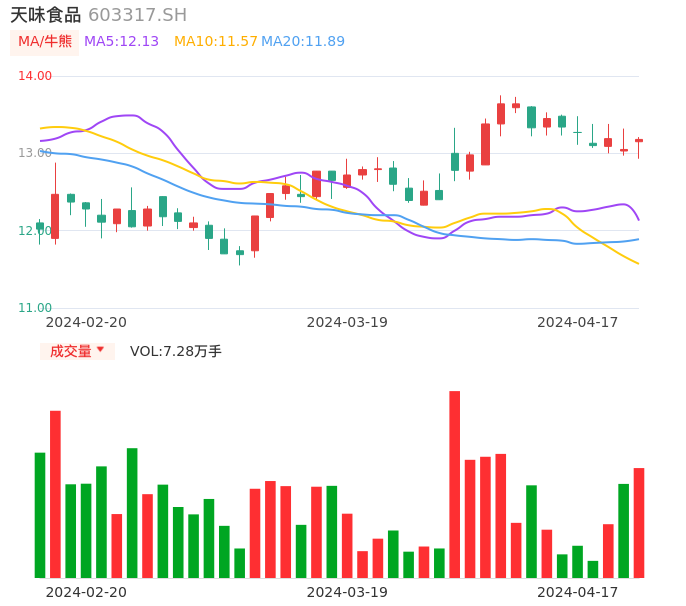Select 2024-04-17 date on the volume chart axis

[x=578, y=592]
